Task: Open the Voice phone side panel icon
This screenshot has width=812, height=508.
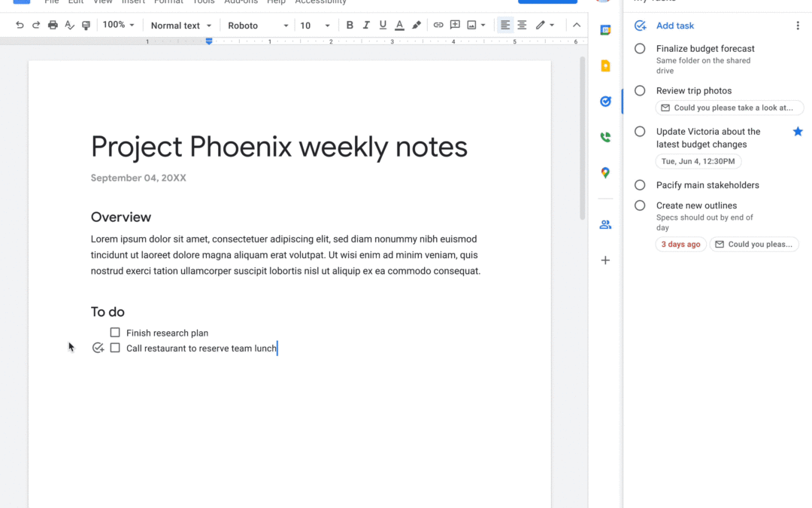Action: [x=605, y=137]
